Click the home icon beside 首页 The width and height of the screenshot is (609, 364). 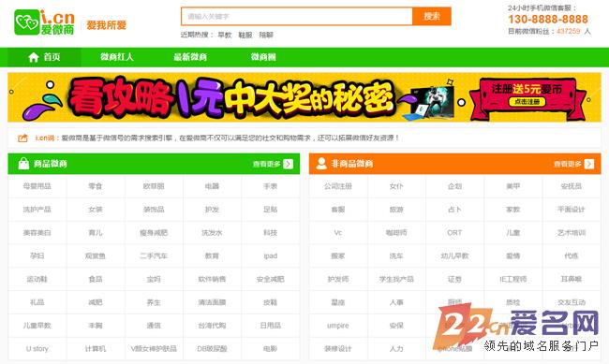pyautogui.click(x=34, y=57)
